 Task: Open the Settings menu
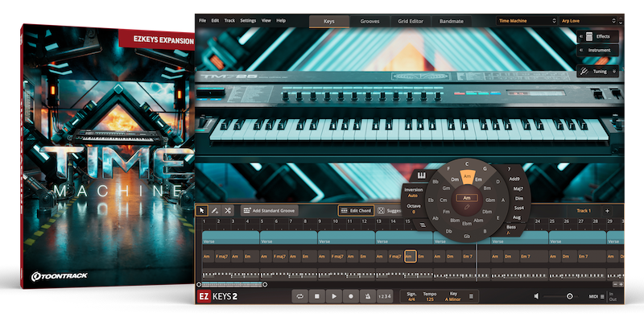248,19
